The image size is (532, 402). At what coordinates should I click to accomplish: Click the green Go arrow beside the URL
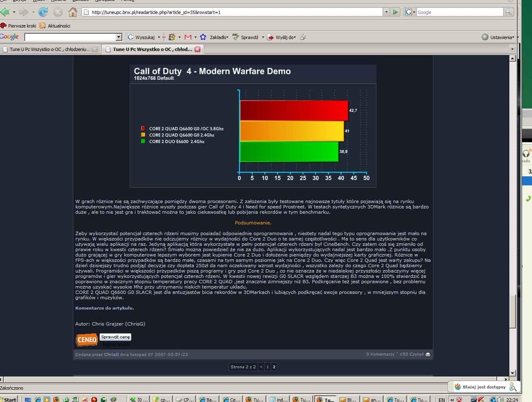click(x=395, y=12)
